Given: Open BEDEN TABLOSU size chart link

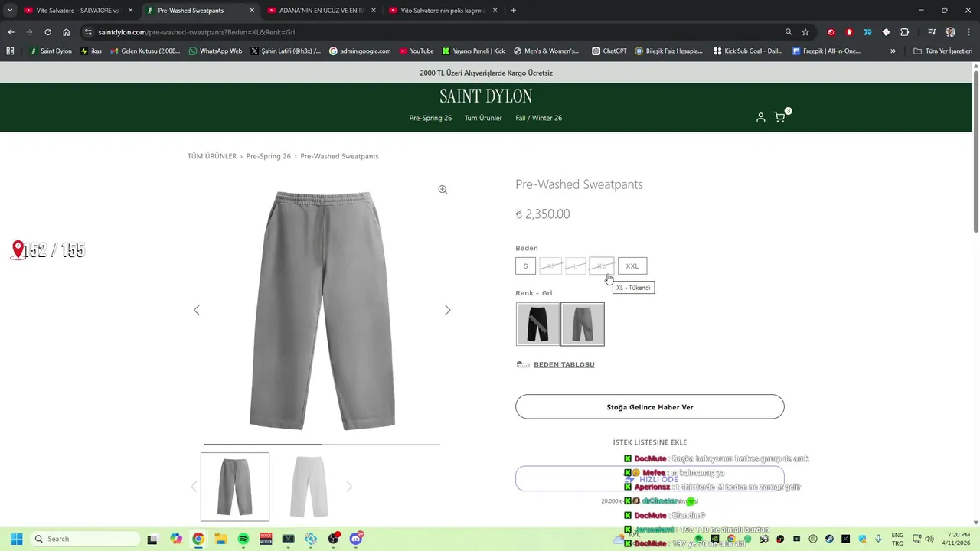Looking at the screenshot, I should (x=564, y=364).
